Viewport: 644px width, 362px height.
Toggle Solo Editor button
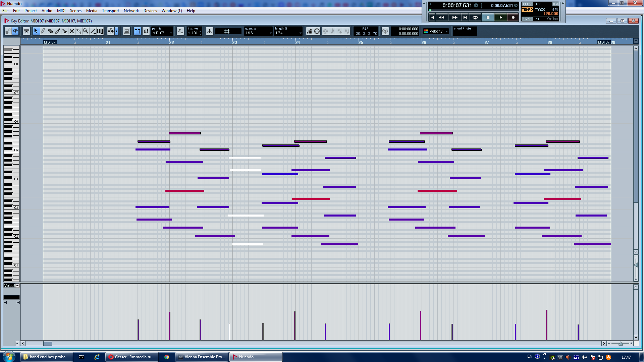click(8, 31)
